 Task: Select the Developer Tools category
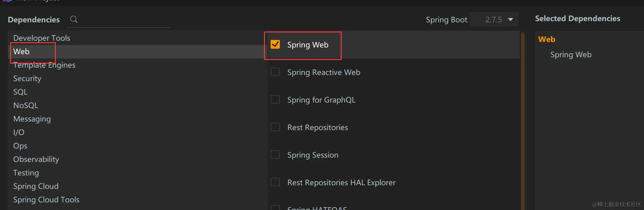[x=42, y=38]
